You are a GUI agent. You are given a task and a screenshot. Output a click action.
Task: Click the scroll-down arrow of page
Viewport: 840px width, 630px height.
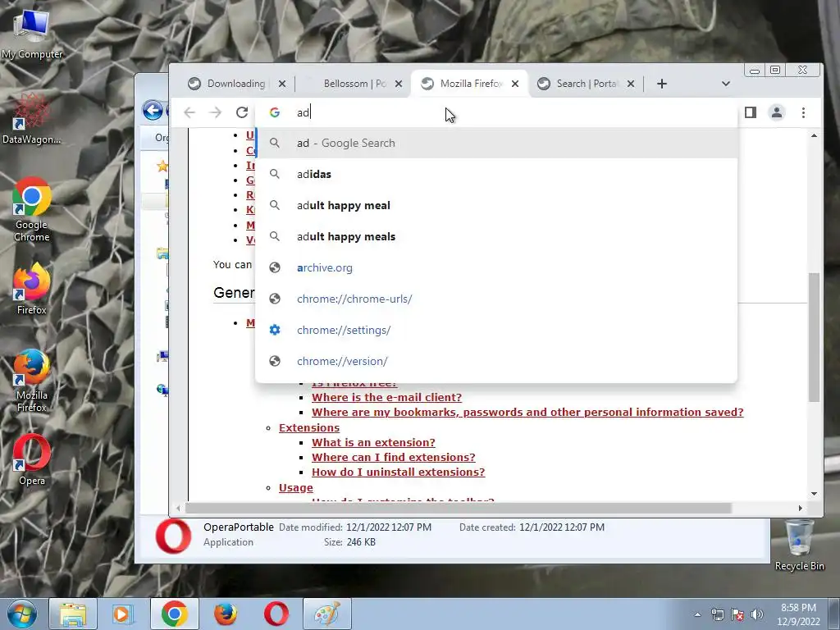click(x=815, y=494)
